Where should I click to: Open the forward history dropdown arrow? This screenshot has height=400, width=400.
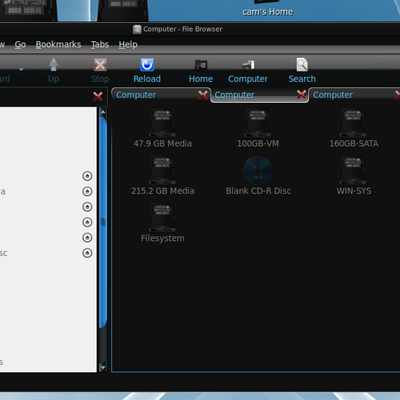tap(21, 69)
